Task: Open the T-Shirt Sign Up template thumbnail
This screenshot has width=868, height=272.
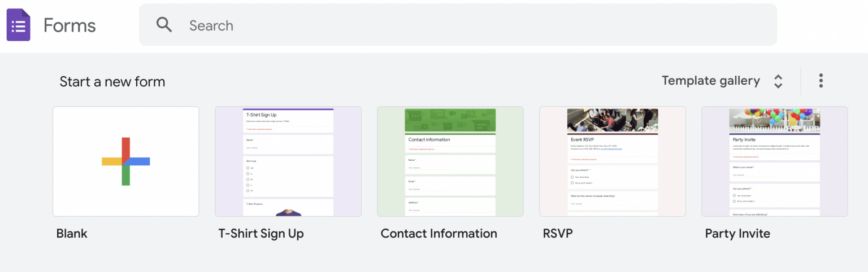Action: (288, 161)
